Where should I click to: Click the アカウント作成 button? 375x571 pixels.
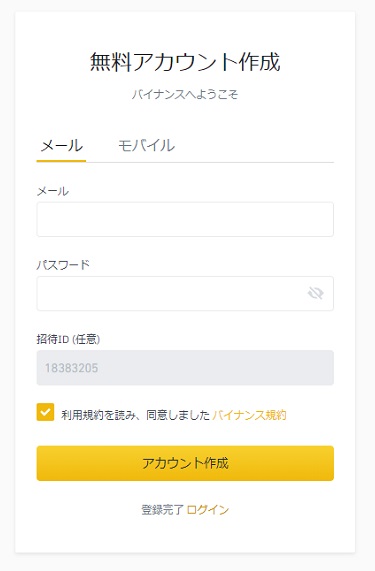185,463
